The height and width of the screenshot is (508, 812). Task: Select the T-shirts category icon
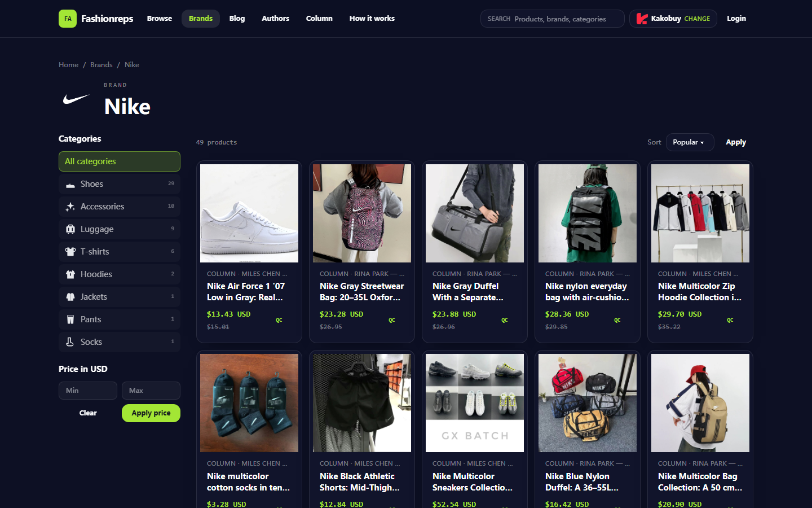pyautogui.click(x=70, y=252)
